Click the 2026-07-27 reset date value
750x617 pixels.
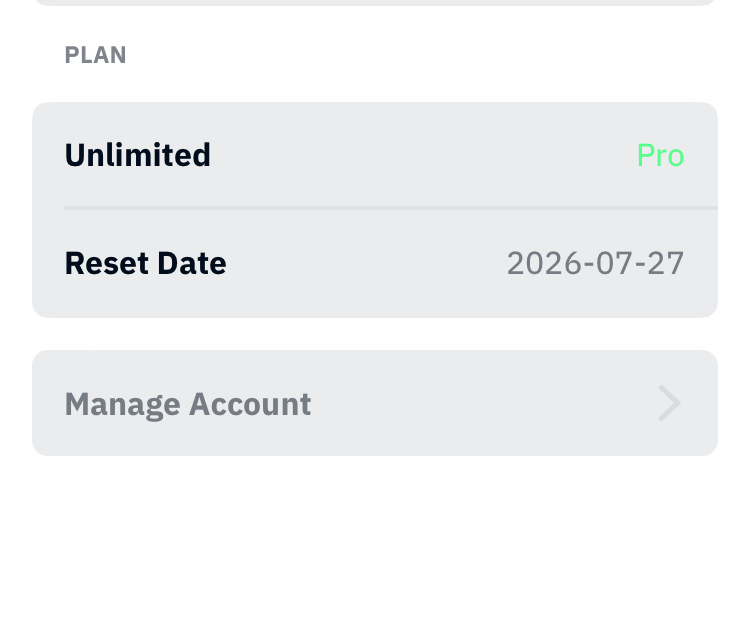595,263
